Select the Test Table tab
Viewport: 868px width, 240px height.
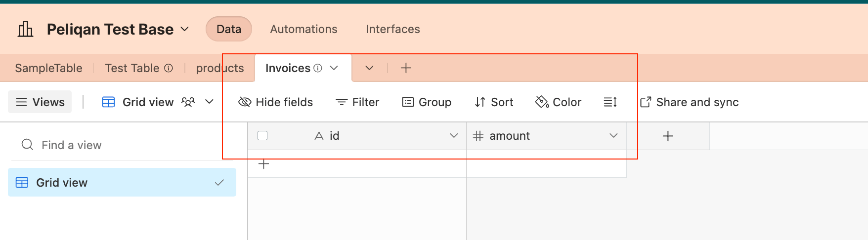(x=132, y=68)
